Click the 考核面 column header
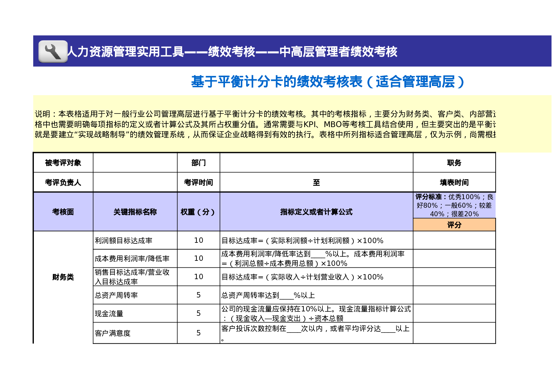Screen dimensions: 555x392 click(63, 212)
